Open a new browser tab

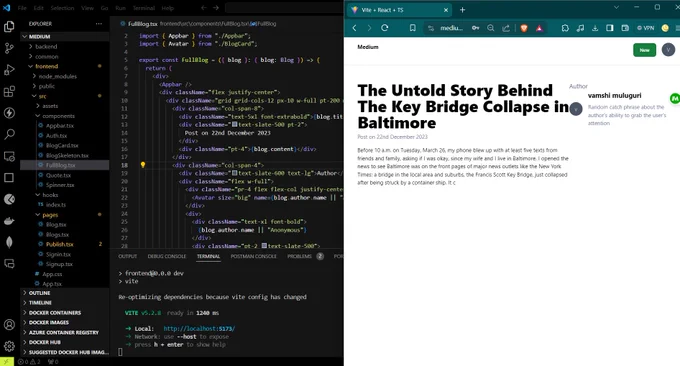coord(462,10)
